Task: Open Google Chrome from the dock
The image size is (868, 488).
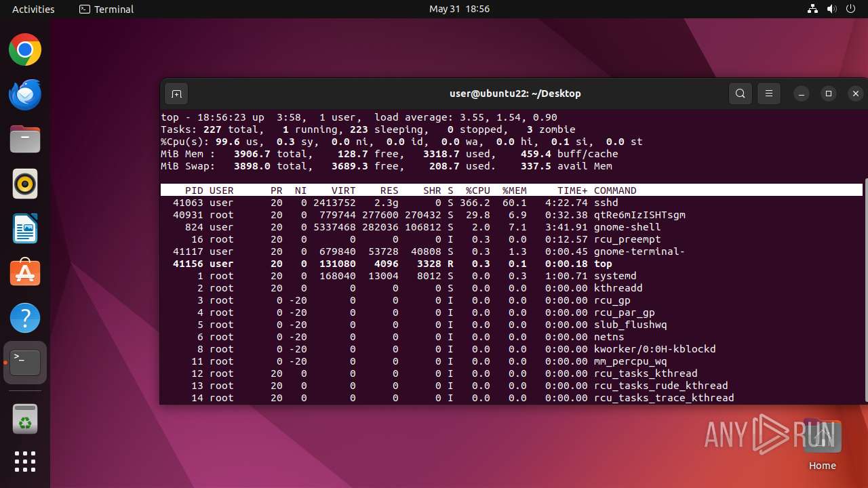Action: [25, 50]
